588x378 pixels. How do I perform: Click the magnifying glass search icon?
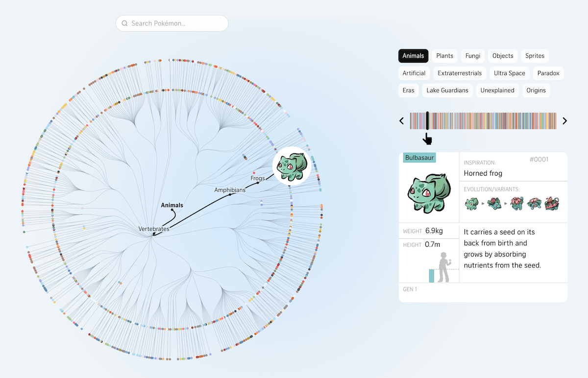124,23
